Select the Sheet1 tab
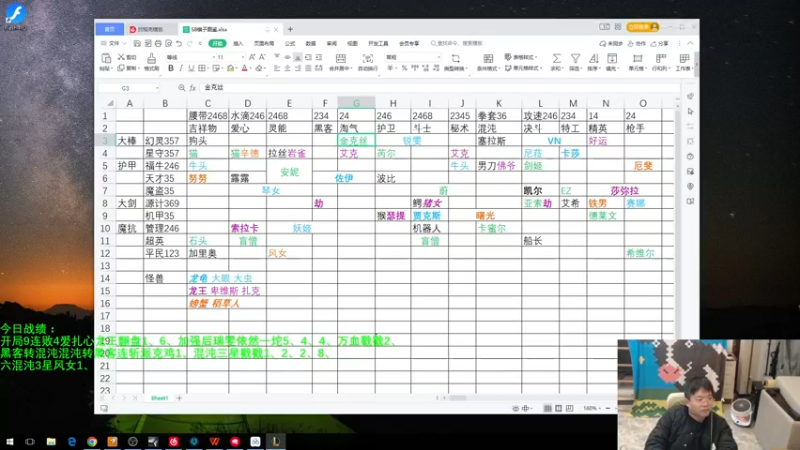This screenshot has width=800, height=450. coord(159,398)
